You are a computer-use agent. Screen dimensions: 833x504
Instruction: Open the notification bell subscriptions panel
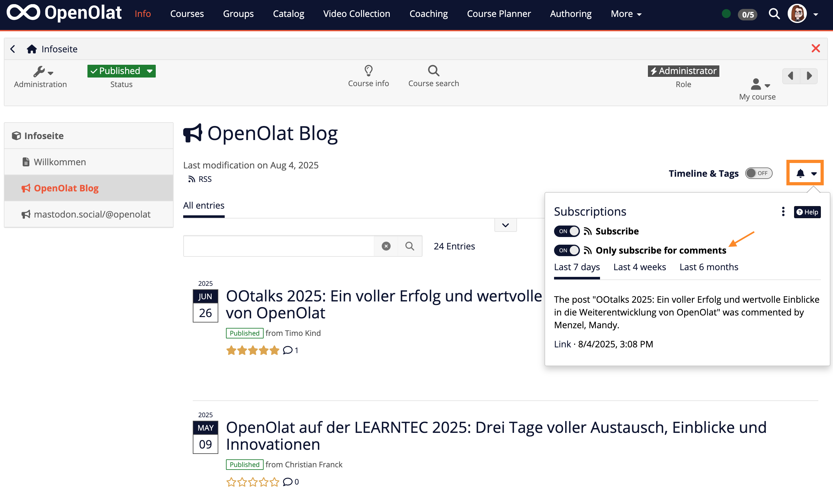pyautogui.click(x=800, y=173)
